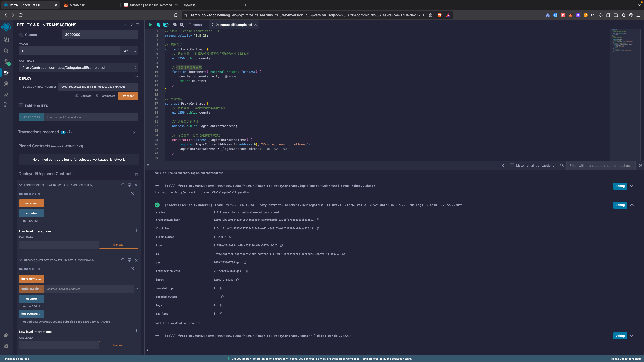
Task: Click the address _newLogicAddress input
Action: 89,289
